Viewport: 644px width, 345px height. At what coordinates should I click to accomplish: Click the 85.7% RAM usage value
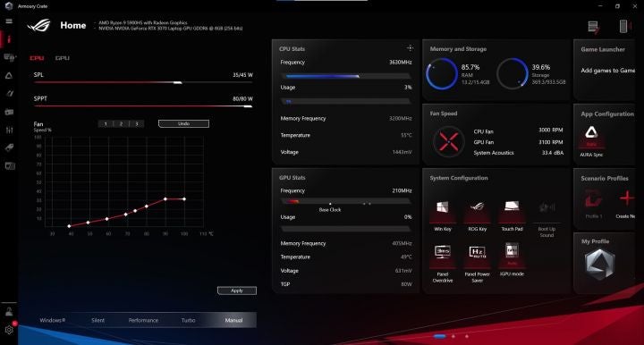470,67
